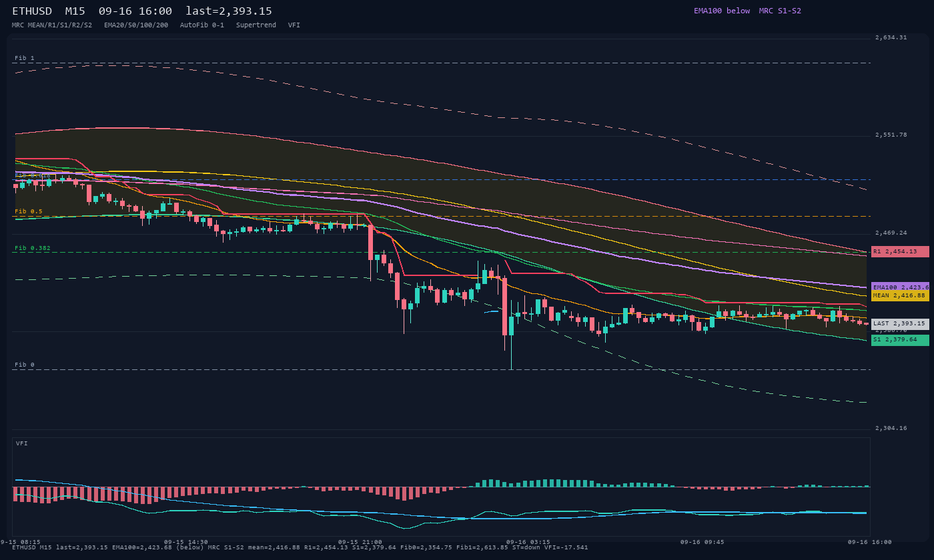Click the 09-16 16:00 header timestamp

click(135, 11)
